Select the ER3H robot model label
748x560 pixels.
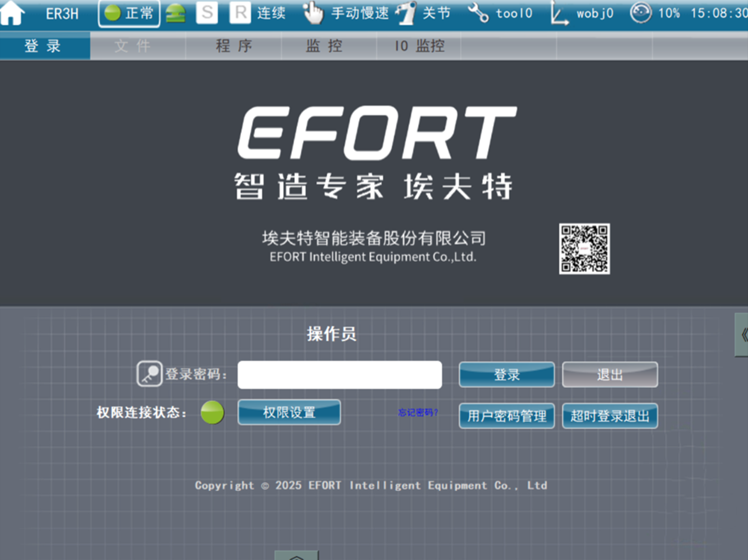click(x=63, y=14)
